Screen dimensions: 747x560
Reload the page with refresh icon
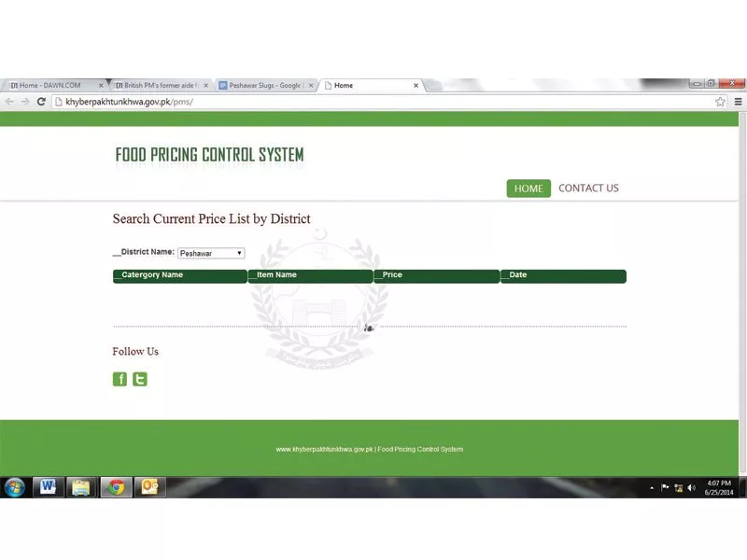click(x=41, y=102)
